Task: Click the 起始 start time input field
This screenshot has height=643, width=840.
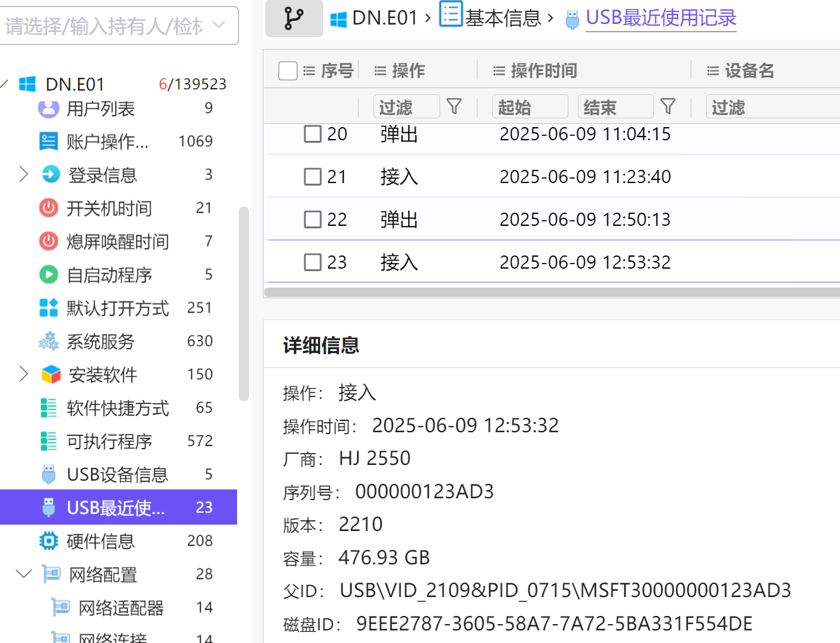Action: click(530, 107)
